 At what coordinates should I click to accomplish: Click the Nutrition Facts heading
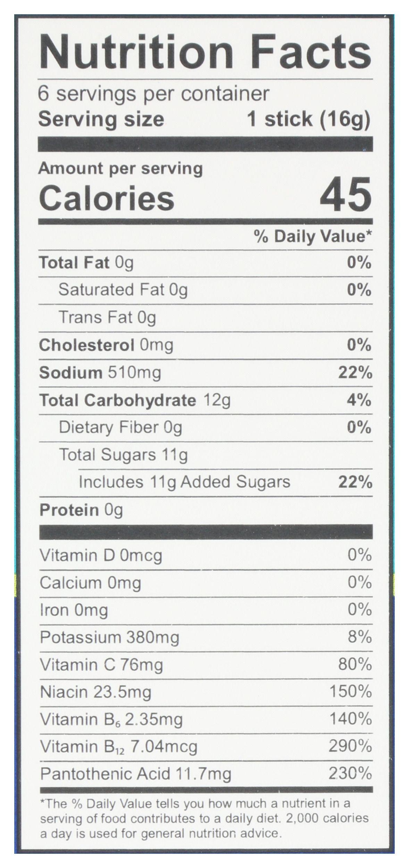click(205, 52)
